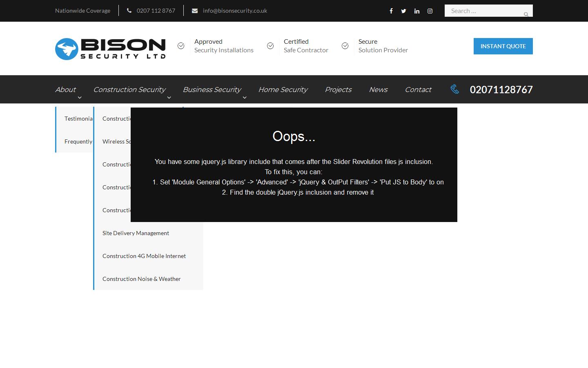Image resolution: width=588 pixels, height=368 pixels.
Task: Click the Certified Safe Contractor badge icon
Action: (270, 46)
